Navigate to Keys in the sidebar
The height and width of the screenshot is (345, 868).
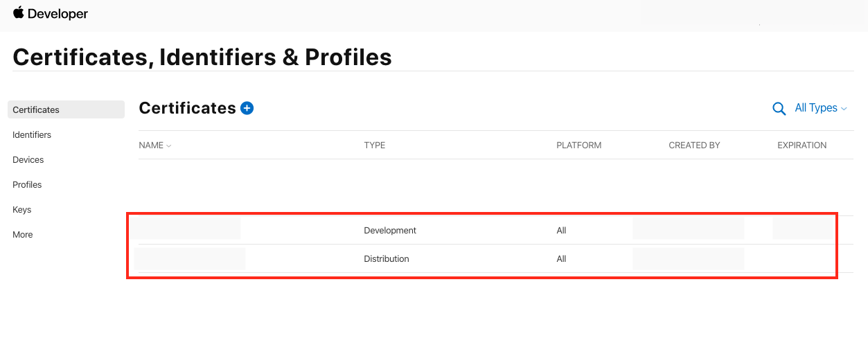tap(22, 209)
